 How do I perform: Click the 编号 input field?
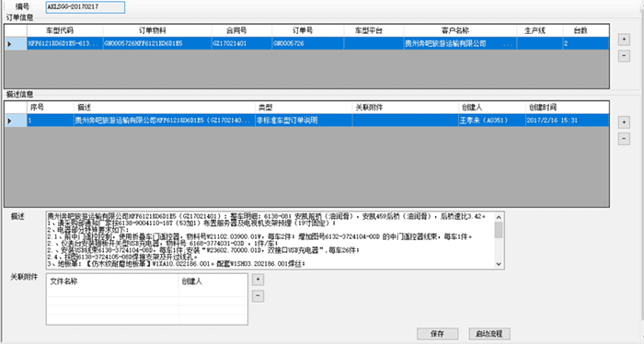(x=86, y=7)
